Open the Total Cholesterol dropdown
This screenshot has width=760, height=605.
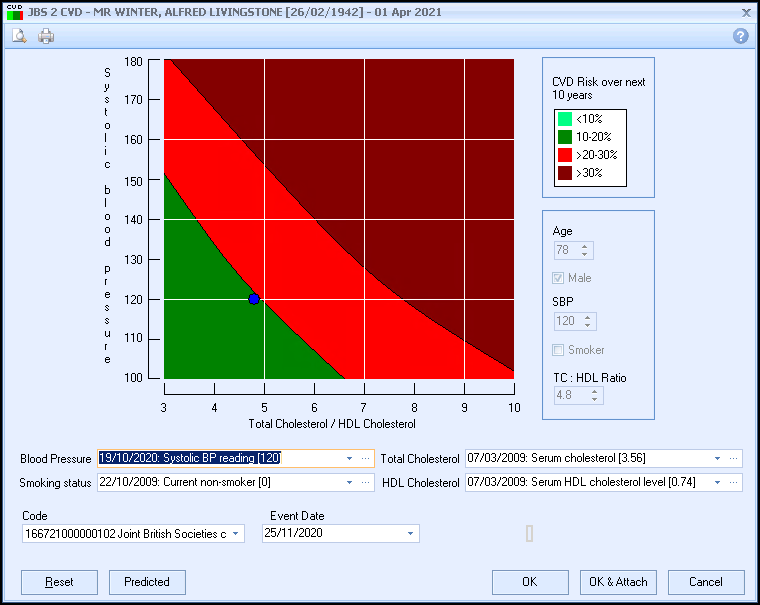(x=717, y=459)
